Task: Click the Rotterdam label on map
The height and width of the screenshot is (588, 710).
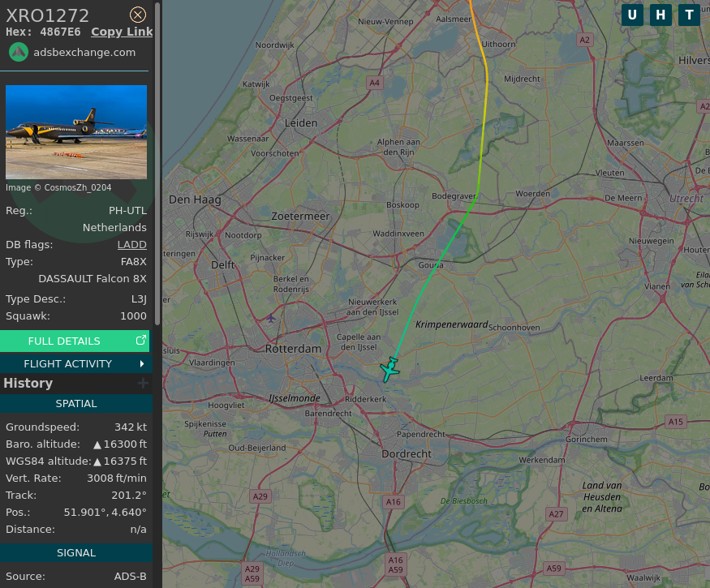Action: click(x=294, y=349)
